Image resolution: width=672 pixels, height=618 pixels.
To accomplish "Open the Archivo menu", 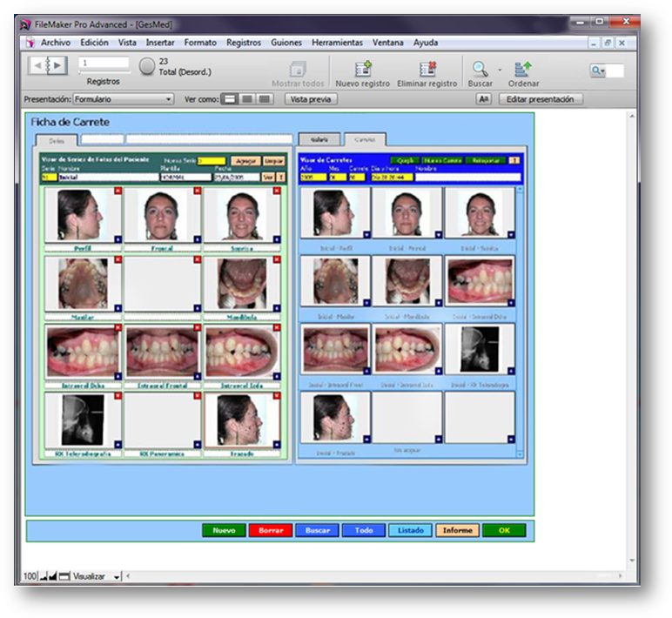I will tap(56, 43).
